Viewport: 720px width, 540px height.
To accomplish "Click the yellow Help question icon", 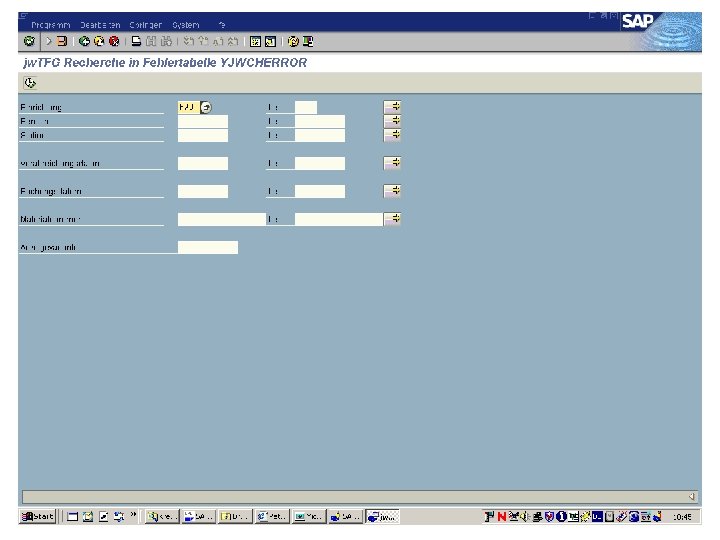I will 292,41.
